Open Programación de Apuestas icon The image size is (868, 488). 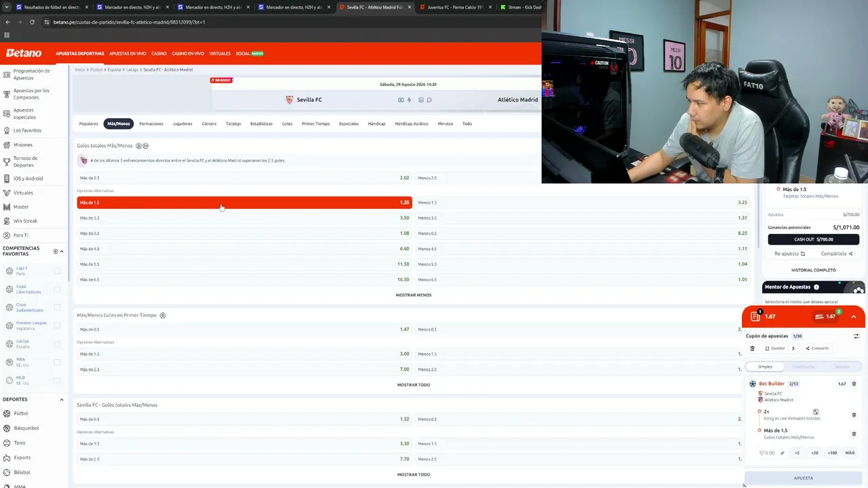[7, 75]
